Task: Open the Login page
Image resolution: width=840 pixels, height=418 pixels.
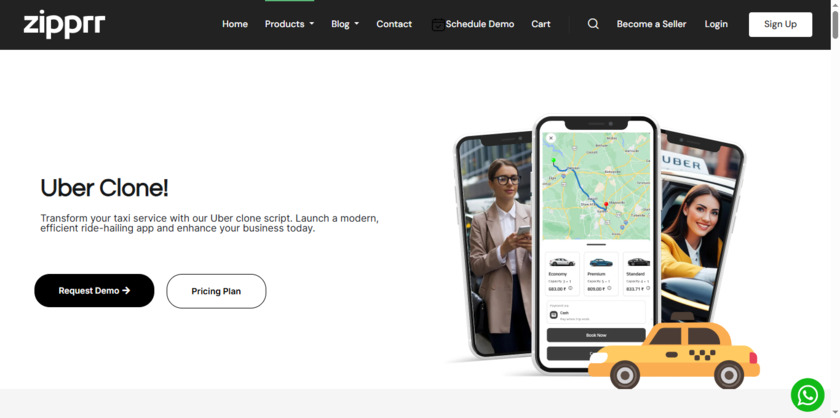Action: coord(716,24)
